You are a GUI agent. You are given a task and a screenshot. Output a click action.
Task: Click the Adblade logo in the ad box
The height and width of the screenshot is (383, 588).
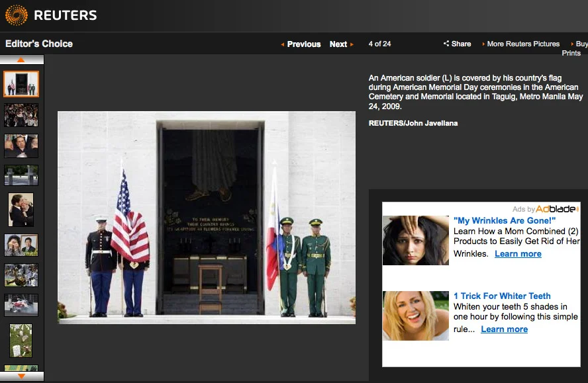pos(558,209)
